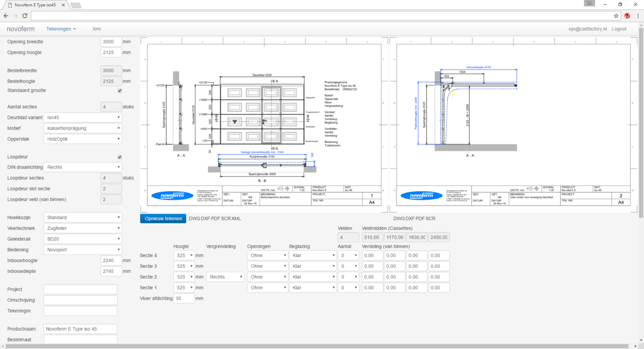
Task: Open the Sectie 4 Openingen dropdown
Action: (x=267, y=256)
